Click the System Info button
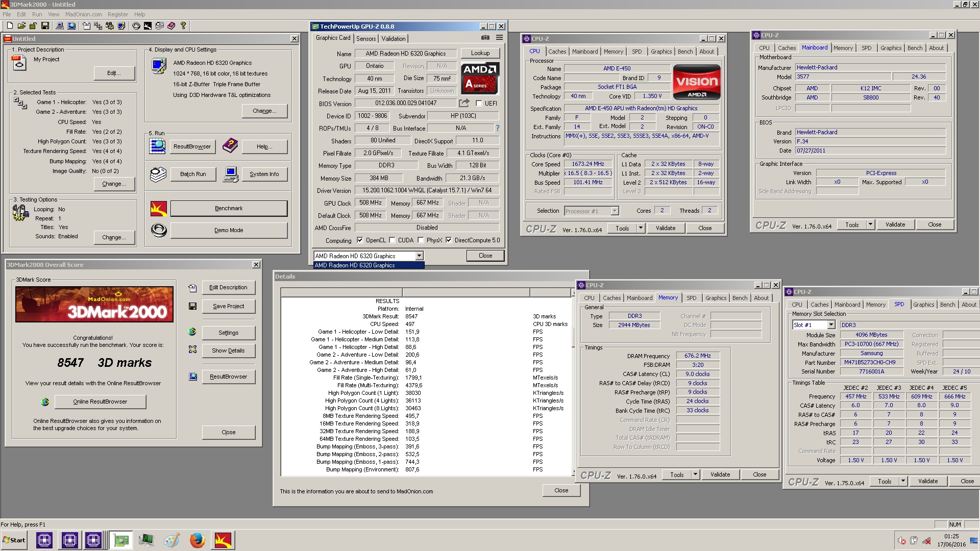Image resolution: width=980 pixels, height=551 pixels. pyautogui.click(x=264, y=174)
